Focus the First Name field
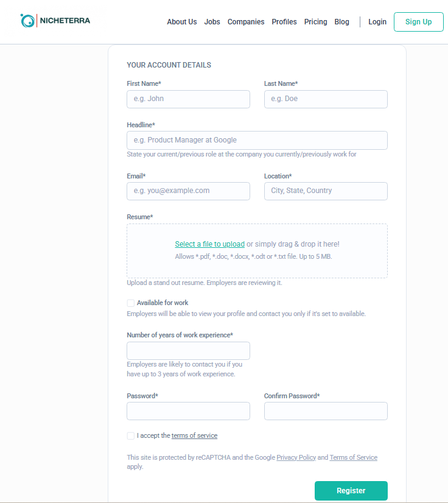Viewport: 448px width, 503px height. click(188, 99)
